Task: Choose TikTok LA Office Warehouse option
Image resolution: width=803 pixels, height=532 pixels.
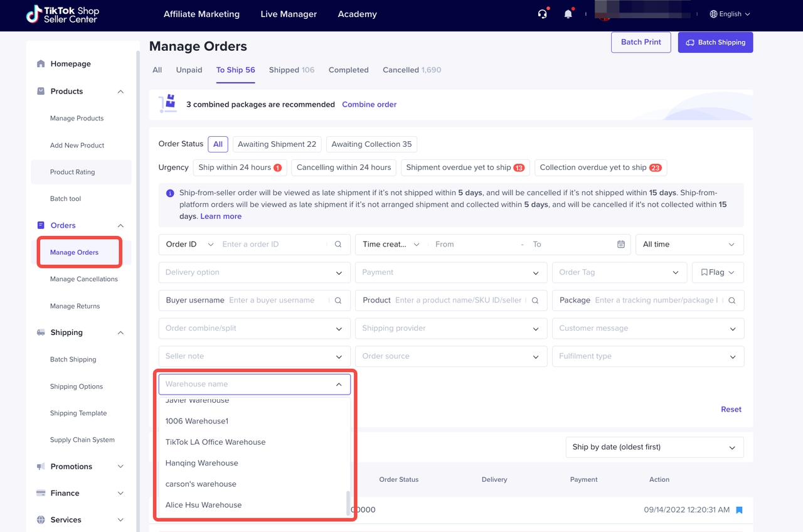Action: [x=215, y=442]
